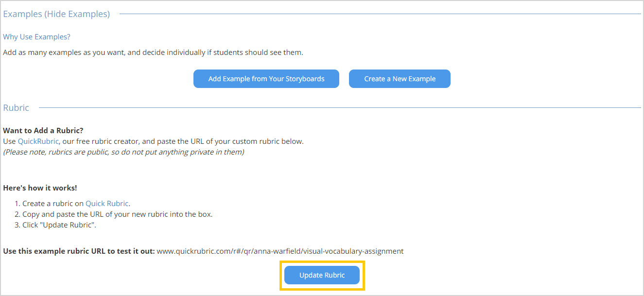Click the Want to Add a Rubric? heading
The height and width of the screenshot is (296, 644).
point(43,130)
